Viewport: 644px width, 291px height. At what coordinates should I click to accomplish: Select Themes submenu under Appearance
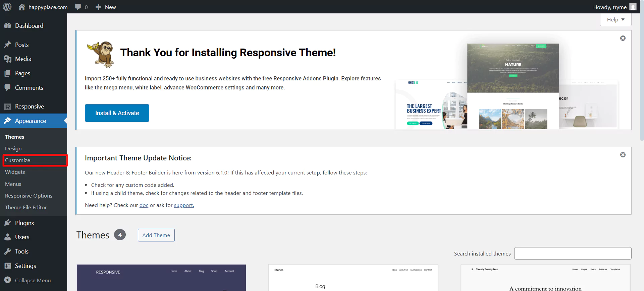click(x=14, y=137)
